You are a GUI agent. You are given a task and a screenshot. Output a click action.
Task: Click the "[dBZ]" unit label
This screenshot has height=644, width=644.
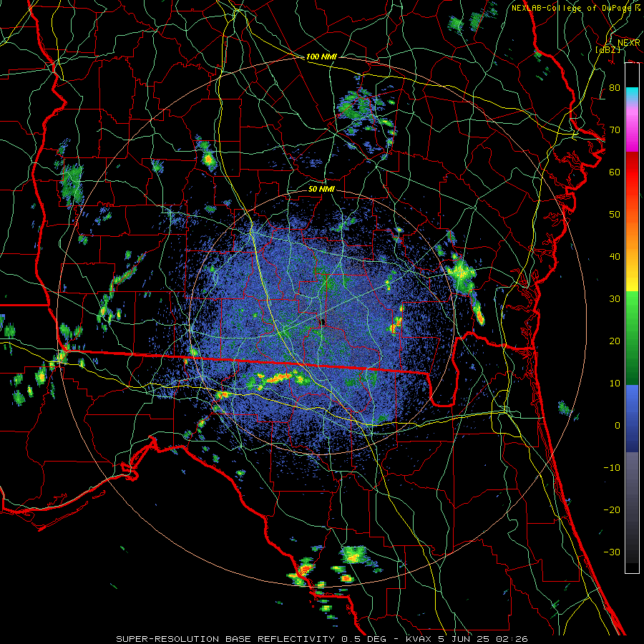pos(608,50)
